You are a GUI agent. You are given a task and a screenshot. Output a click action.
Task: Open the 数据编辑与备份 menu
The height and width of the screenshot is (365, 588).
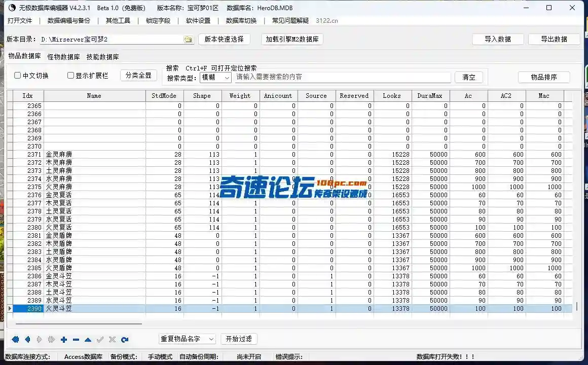tap(69, 21)
